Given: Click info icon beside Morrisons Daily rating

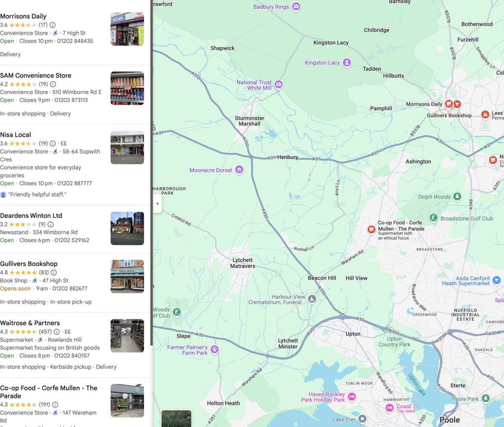Looking at the screenshot, I should [52, 25].
